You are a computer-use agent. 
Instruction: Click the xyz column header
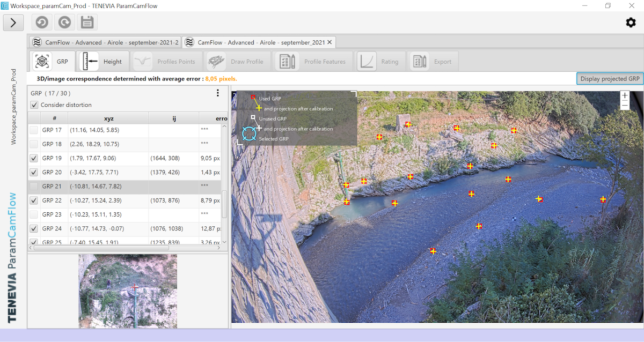coord(108,118)
